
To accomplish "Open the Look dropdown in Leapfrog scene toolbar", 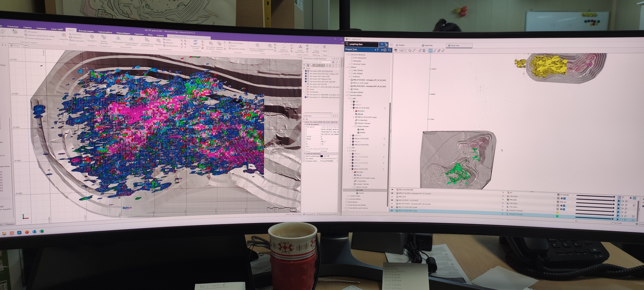I will pyautogui.click(x=403, y=50).
